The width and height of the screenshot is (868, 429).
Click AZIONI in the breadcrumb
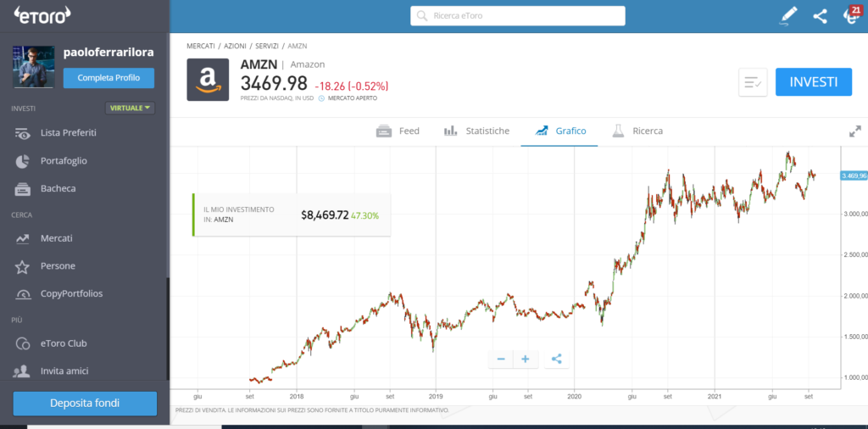pyautogui.click(x=235, y=46)
